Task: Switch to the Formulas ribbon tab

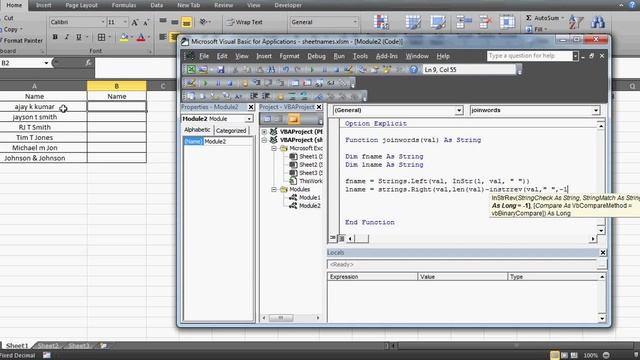Action: (124, 5)
